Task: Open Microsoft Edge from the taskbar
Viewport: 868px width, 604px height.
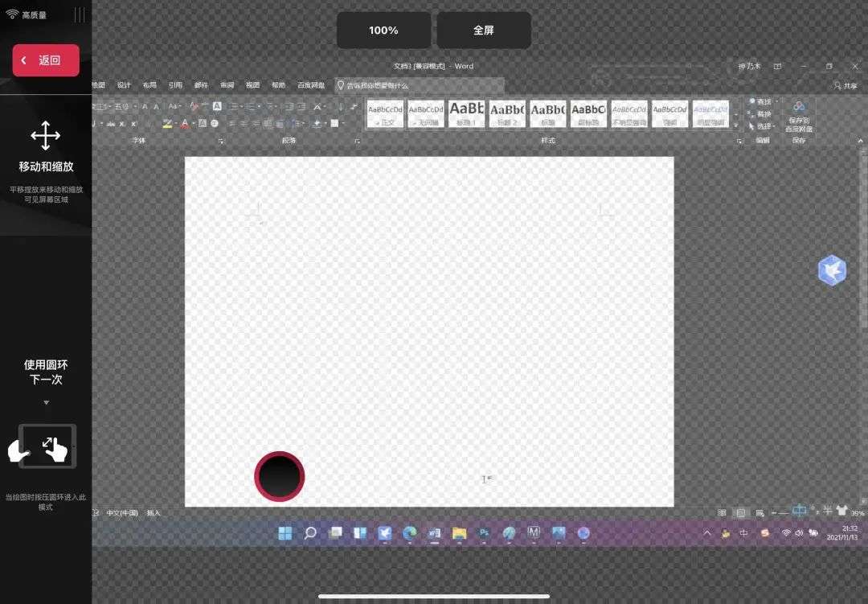Action: point(410,533)
